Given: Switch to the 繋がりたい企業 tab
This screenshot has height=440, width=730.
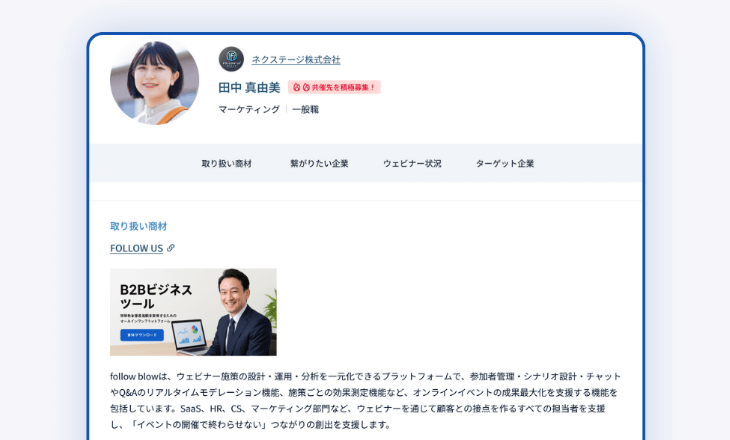Looking at the screenshot, I should (x=319, y=163).
